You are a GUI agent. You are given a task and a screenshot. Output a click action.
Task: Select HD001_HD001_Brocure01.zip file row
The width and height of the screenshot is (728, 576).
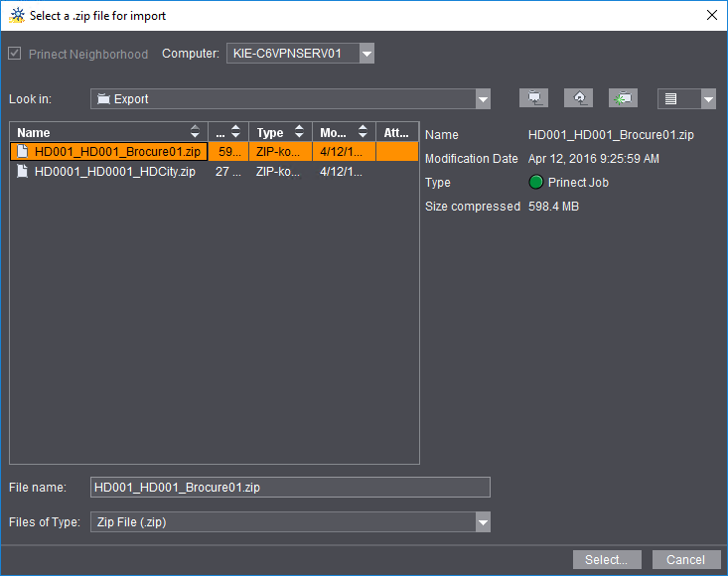[215, 152]
